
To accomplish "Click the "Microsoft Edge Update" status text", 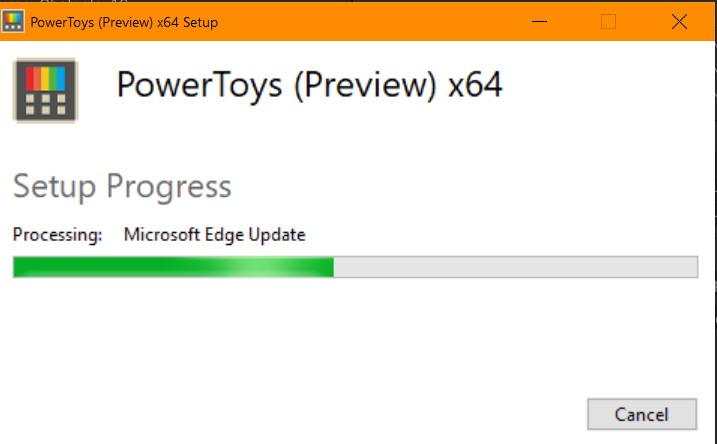I will tap(214, 235).
